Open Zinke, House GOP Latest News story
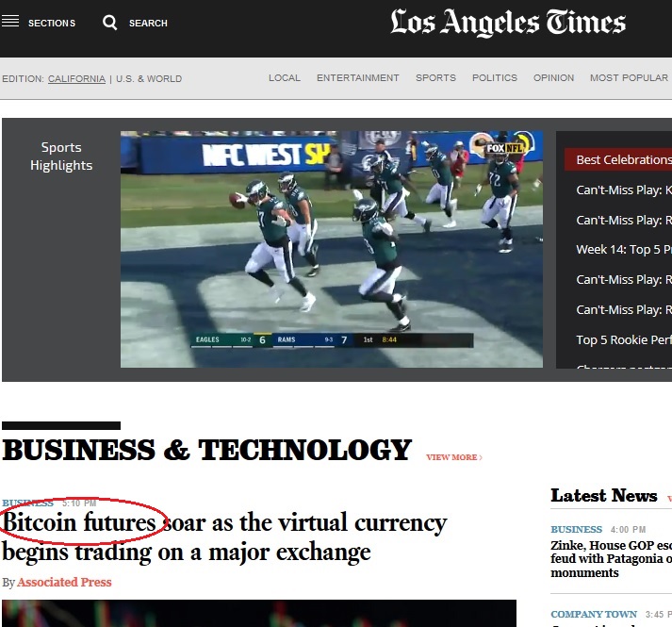This screenshot has height=627, width=672. (x=611, y=558)
